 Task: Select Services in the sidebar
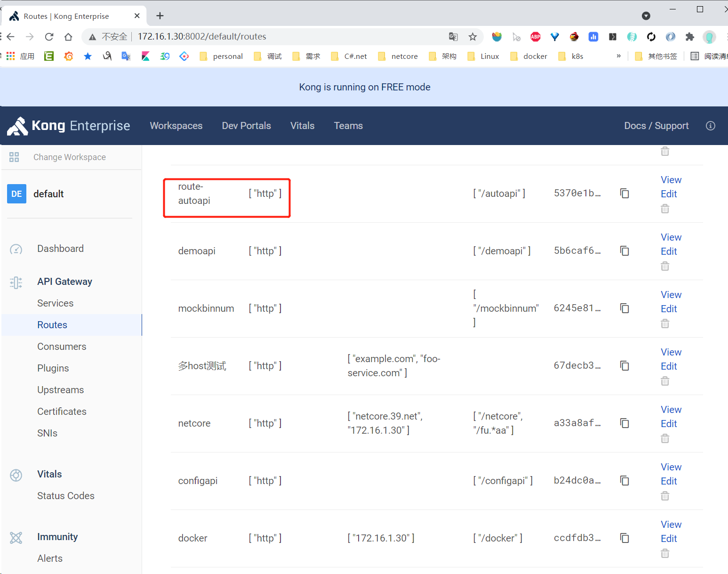[56, 303]
